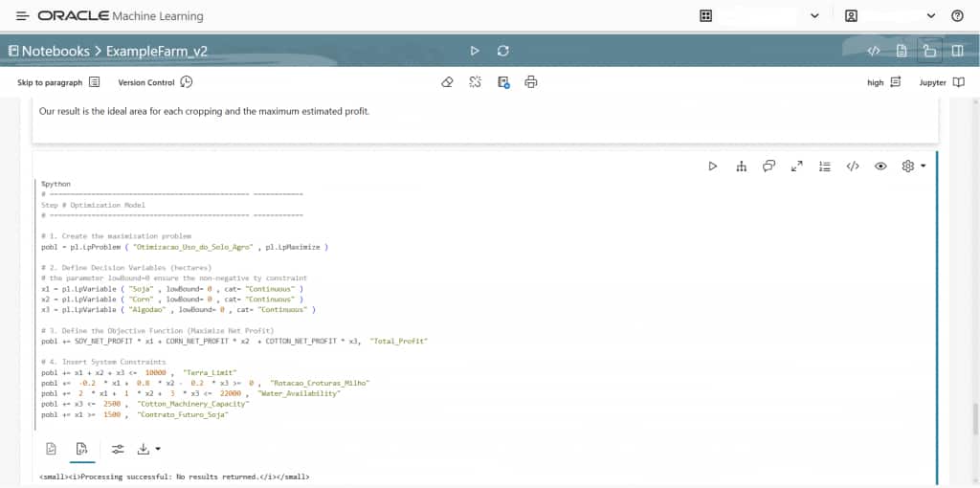
Task: Click the notebook lock icon
Action: (x=929, y=52)
